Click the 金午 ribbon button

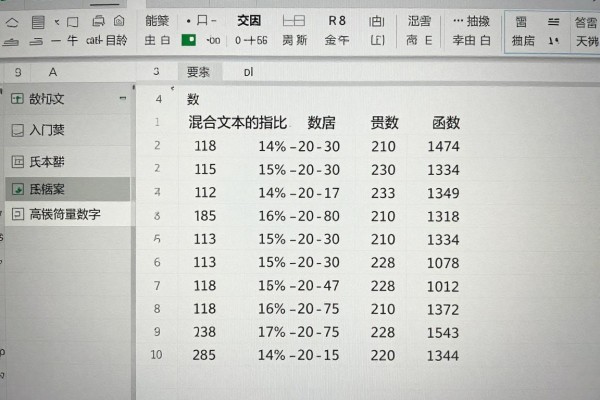point(337,40)
